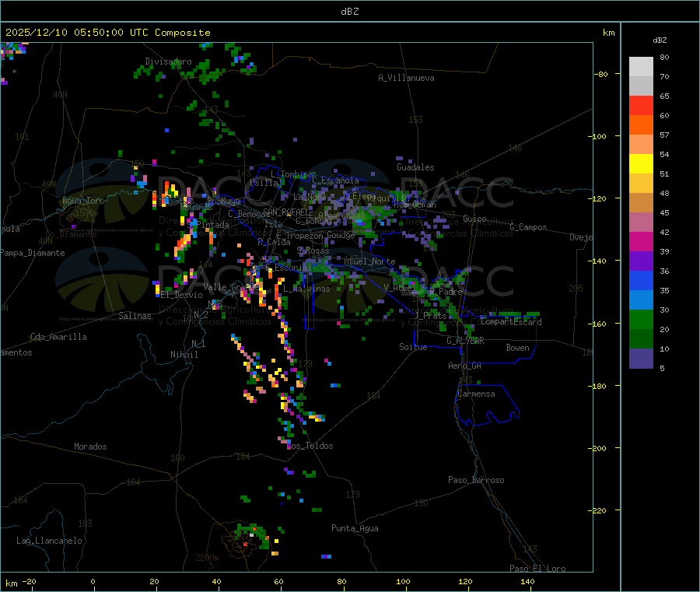Click the Divisadero map label
This screenshot has width=700, height=592.
point(168,61)
